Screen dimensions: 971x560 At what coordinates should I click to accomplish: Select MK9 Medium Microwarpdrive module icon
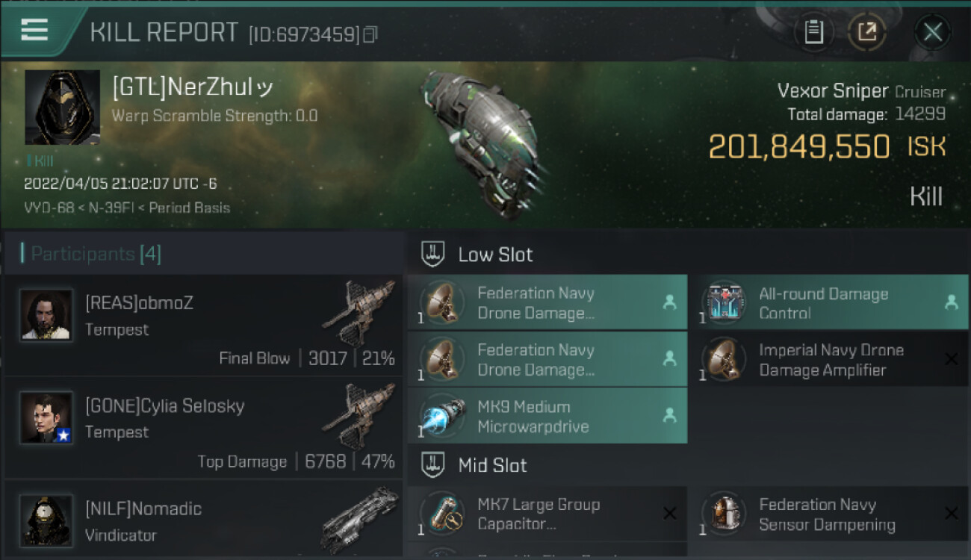click(x=442, y=415)
